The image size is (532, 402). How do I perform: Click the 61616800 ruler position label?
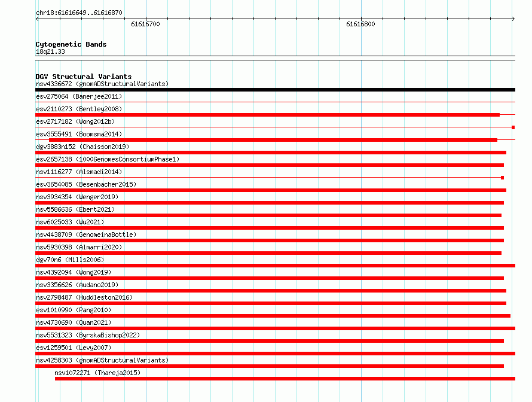(x=360, y=24)
